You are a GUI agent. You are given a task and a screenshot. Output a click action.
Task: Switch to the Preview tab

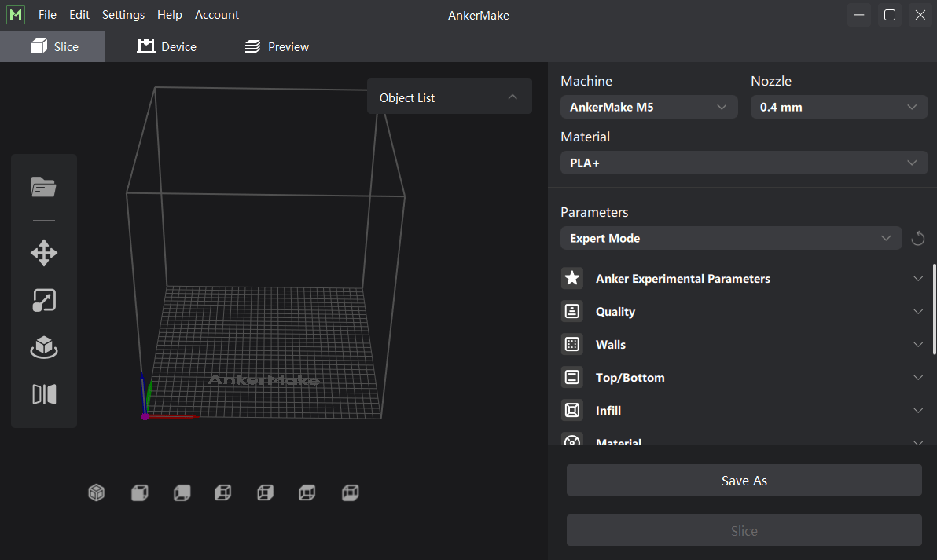pyautogui.click(x=277, y=46)
